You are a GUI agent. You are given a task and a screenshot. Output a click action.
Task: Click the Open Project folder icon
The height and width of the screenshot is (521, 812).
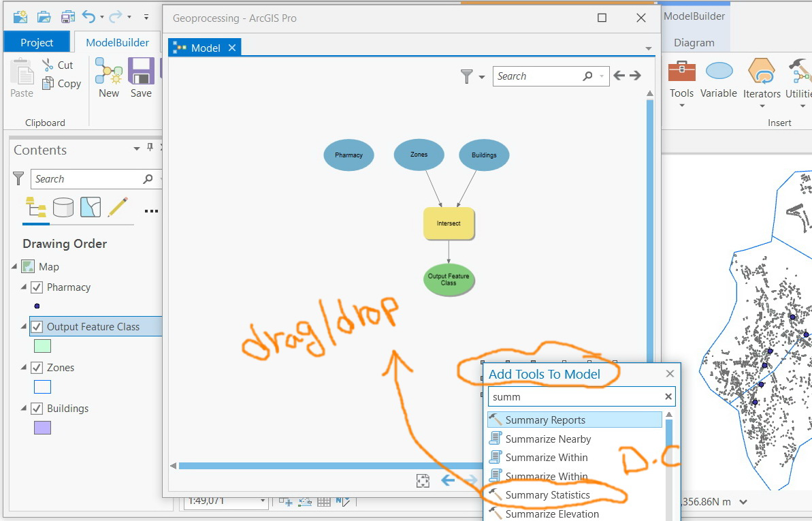(44, 17)
